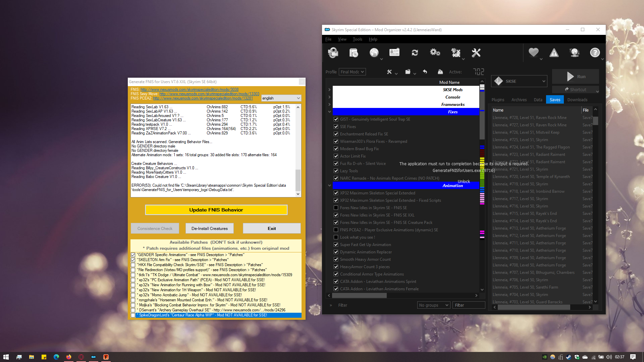The image size is (644, 362).
Task: Switch to the Plugins tab
Action: click(498, 100)
